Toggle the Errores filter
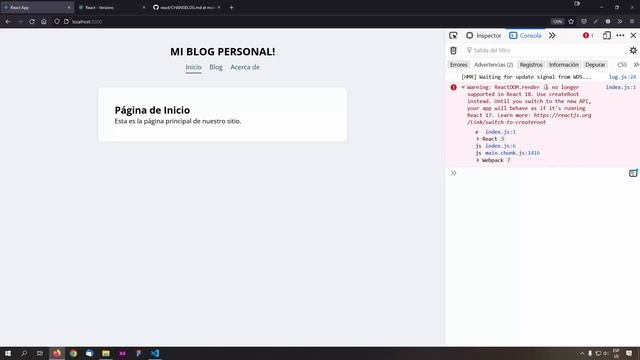Viewport: 640px width, 360px height. (x=458, y=64)
